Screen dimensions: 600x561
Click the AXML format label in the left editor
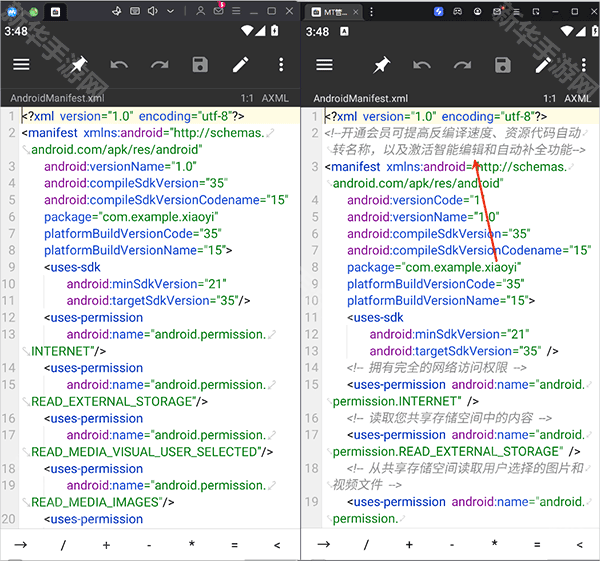pos(275,99)
